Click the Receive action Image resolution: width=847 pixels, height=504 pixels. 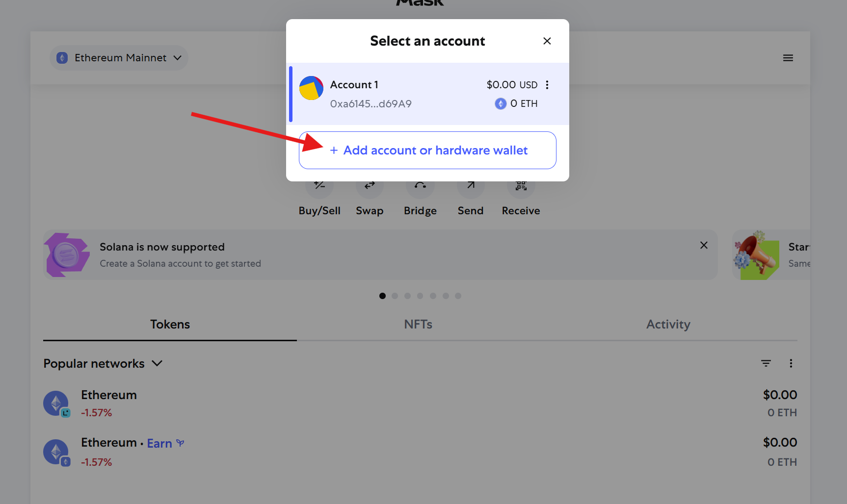pyautogui.click(x=521, y=198)
